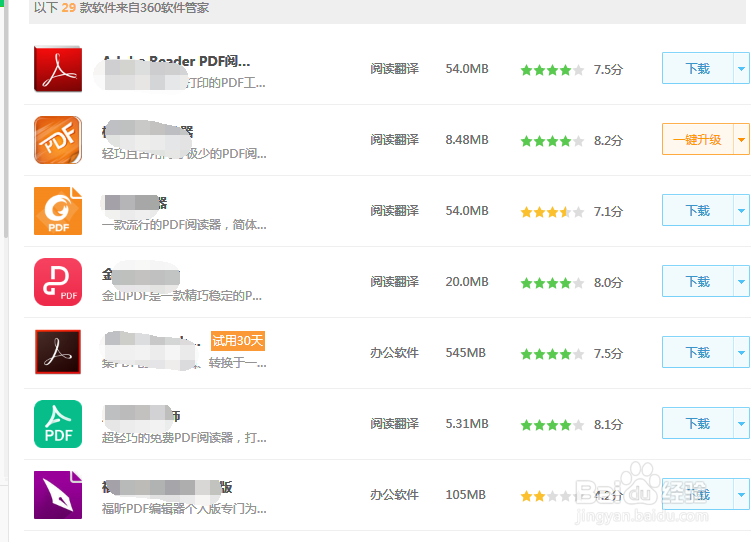
Task: Click the 20.0MB size value
Action: (x=467, y=282)
